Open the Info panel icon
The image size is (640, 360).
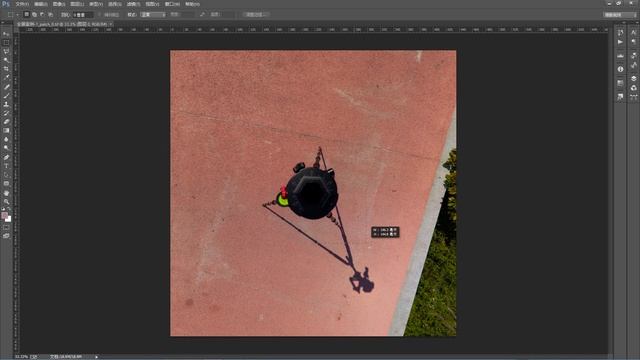620,69
